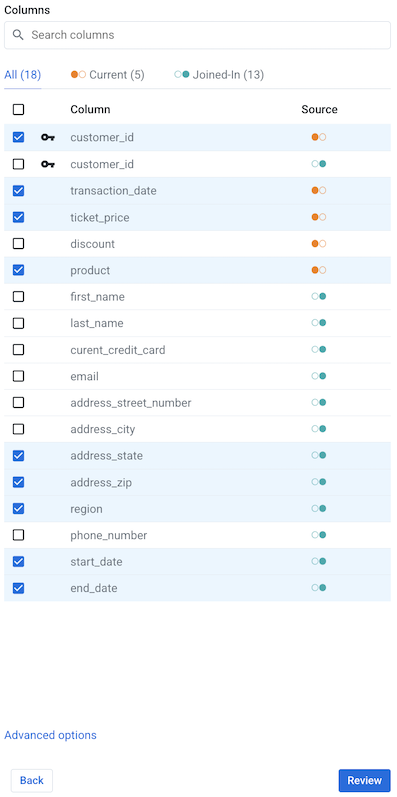Switch to the All (18) tab
Image resolution: width=397 pixels, height=797 pixels.
point(22,75)
